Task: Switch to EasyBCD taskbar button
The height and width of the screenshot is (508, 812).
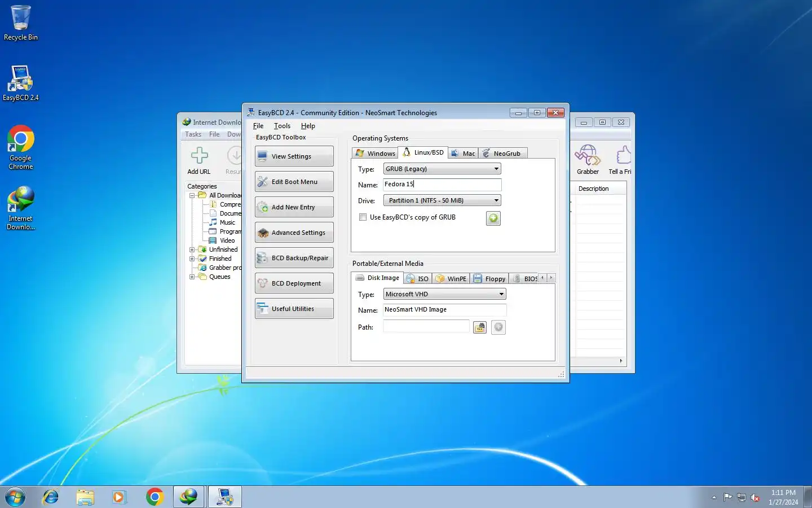Action: click(x=225, y=497)
